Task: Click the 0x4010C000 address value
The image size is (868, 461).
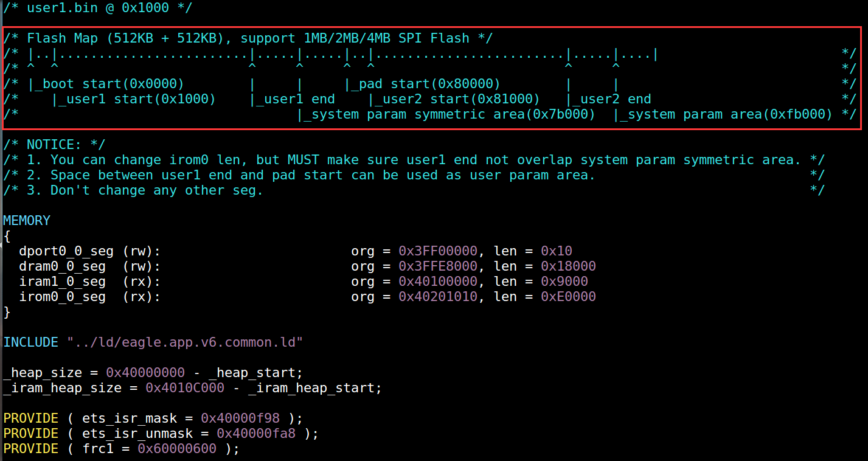Action: [x=185, y=387]
